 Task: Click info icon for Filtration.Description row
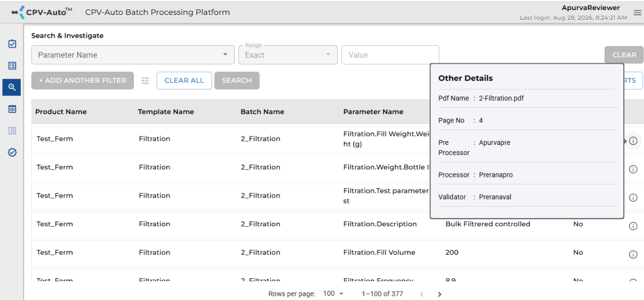633,226
